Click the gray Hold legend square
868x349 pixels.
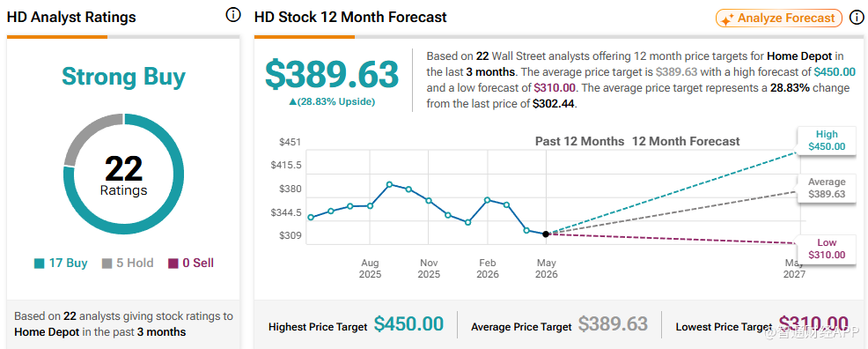(x=107, y=264)
